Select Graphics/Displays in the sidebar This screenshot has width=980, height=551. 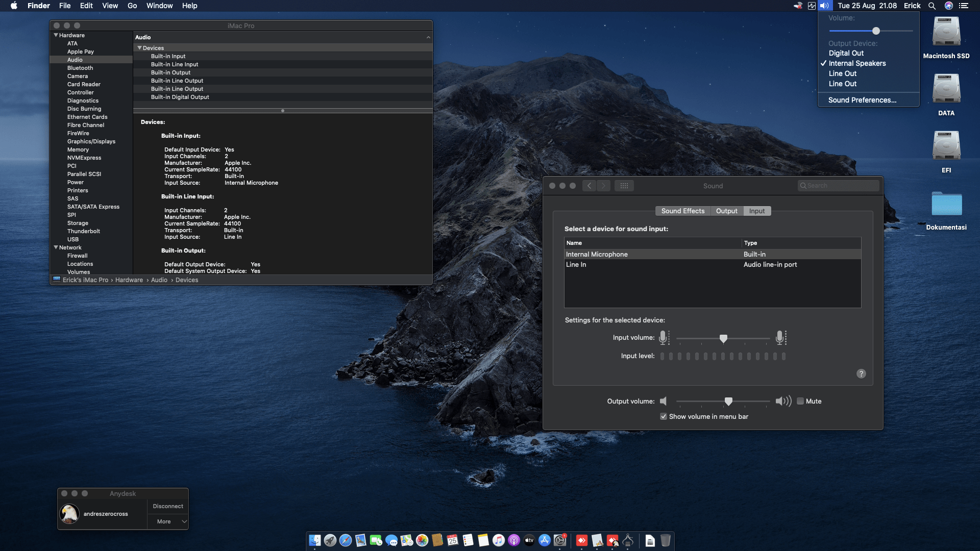click(x=91, y=141)
